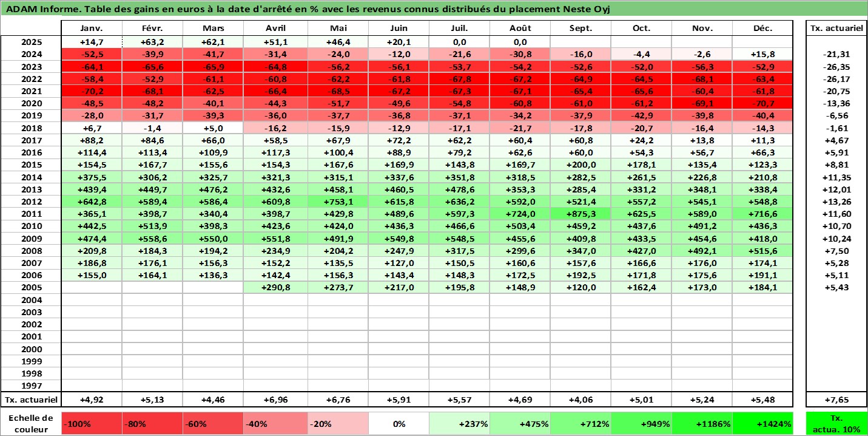The image size is (868, 436).
Task: Select the +949% color scale swatch
Action: [641, 424]
